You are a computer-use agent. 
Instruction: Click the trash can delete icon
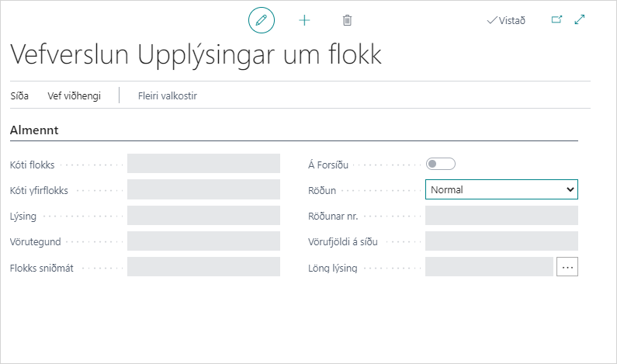click(x=347, y=20)
